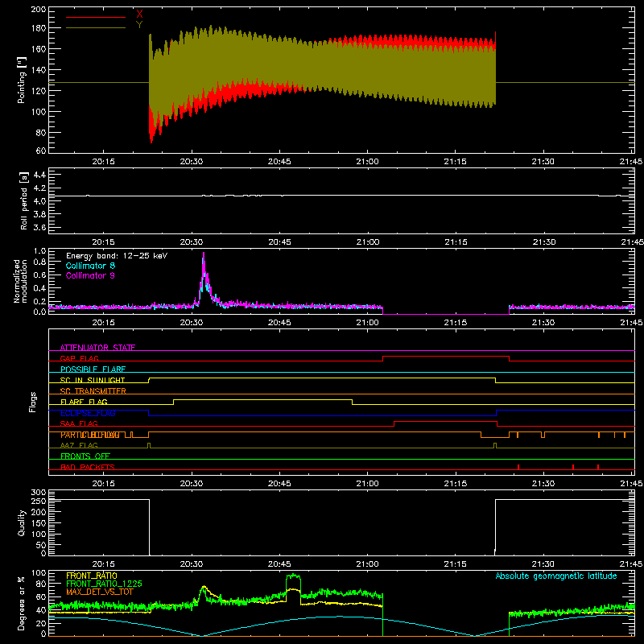Click the BAD_PACKETS label
This screenshot has height=644, width=644.
coord(88,467)
